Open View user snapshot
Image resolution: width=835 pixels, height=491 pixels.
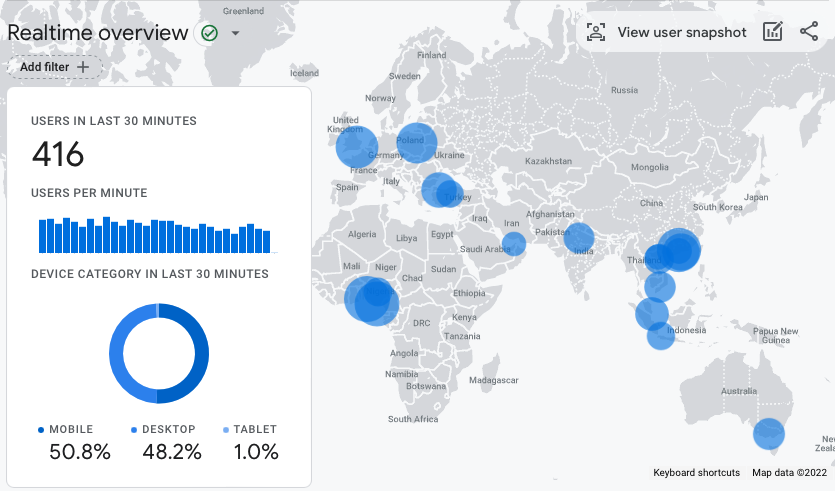(682, 32)
